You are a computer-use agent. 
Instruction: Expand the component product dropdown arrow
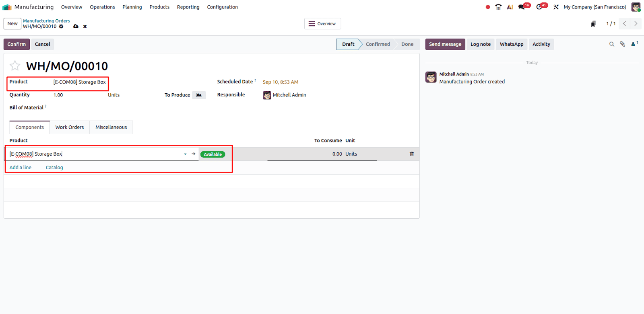click(185, 154)
